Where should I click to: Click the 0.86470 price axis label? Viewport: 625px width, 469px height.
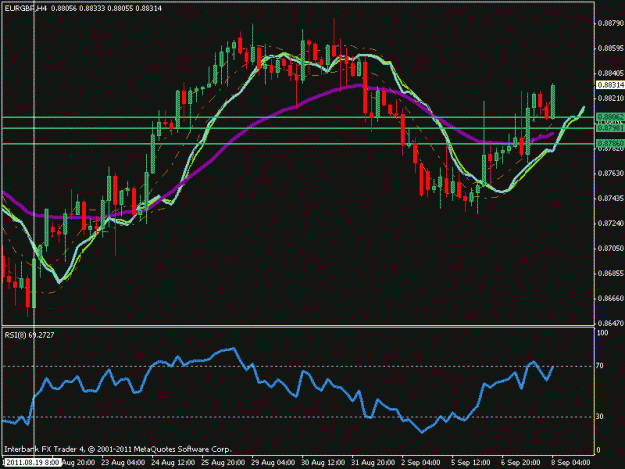pyautogui.click(x=611, y=323)
